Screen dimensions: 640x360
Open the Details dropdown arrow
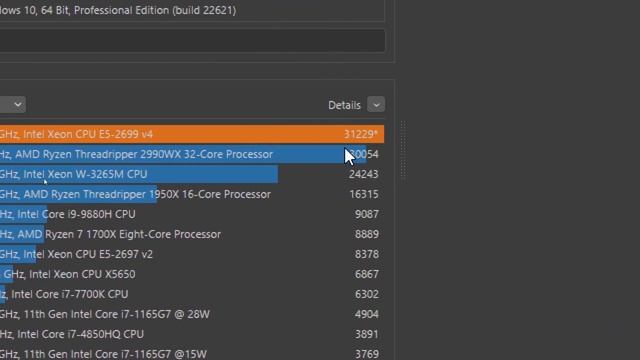point(376,105)
